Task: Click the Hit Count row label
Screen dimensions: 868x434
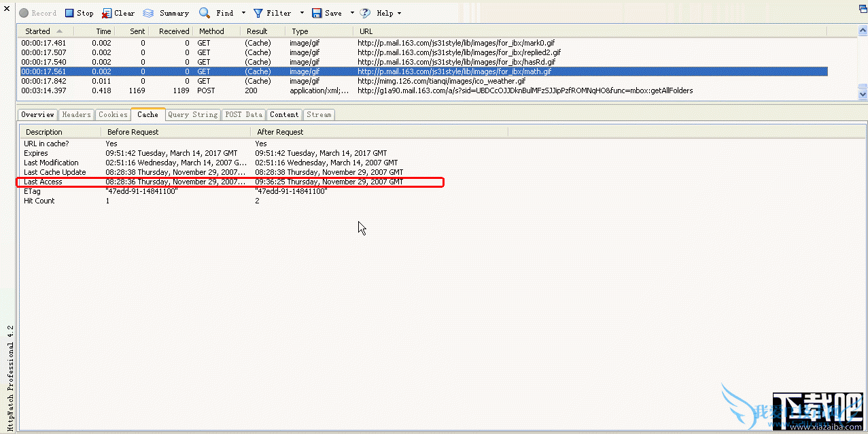Action: point(39,201)
